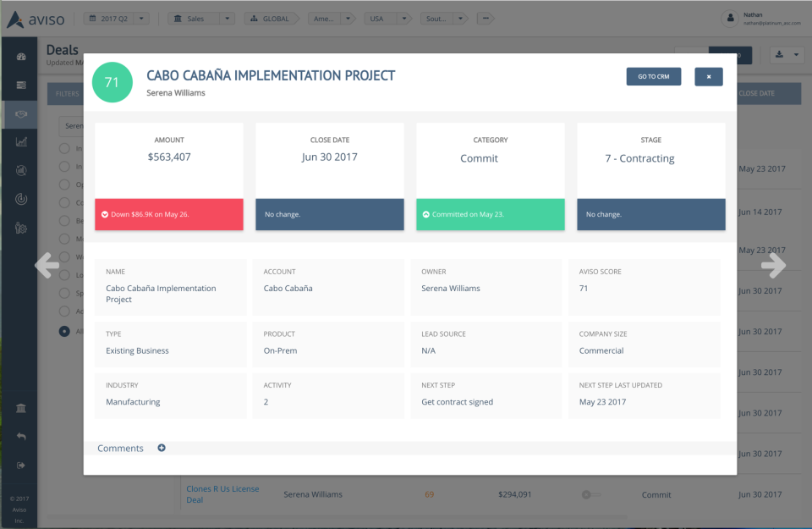
Task: Sort by CLOSE DATE column header
Action: 756,93
